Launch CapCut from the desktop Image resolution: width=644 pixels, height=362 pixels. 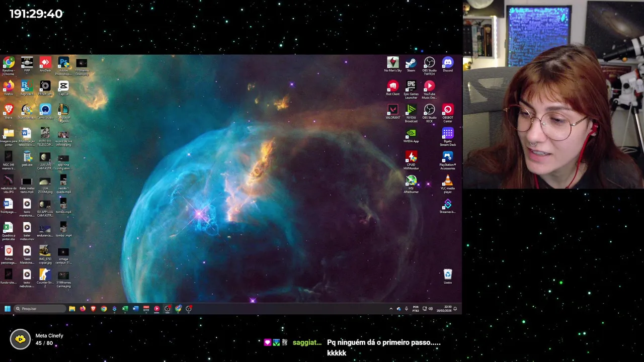(x=63, y=88)
